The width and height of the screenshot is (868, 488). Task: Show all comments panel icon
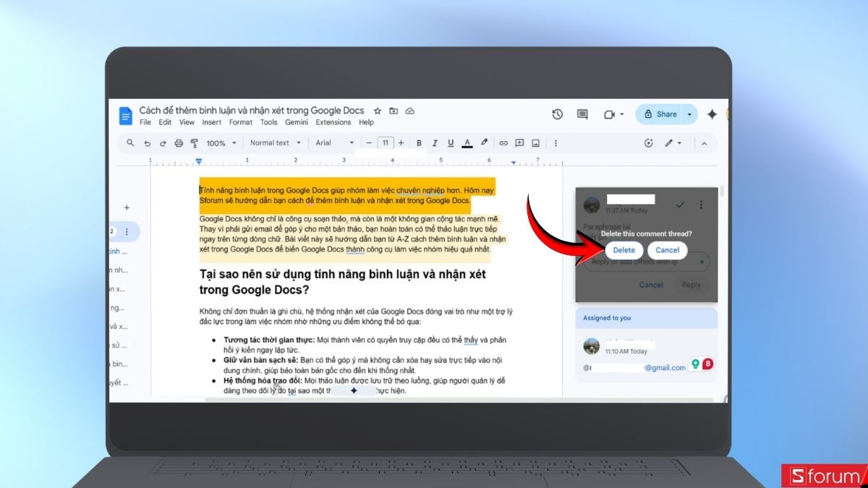582,114
